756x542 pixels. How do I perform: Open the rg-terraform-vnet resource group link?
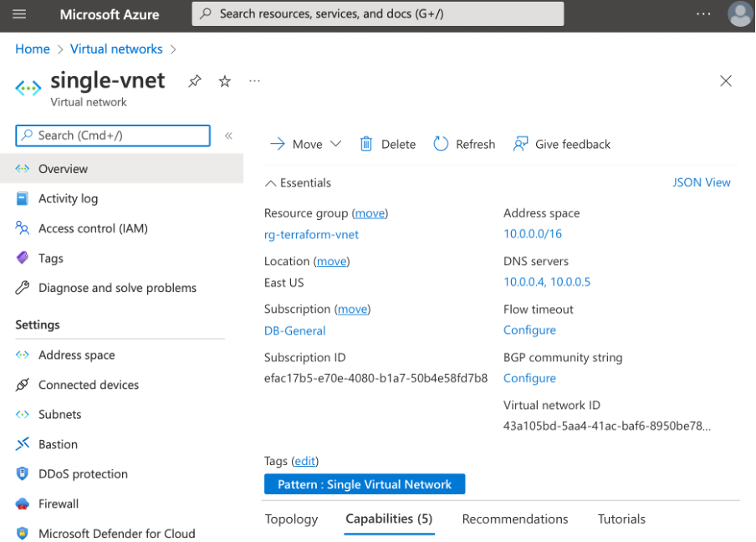click(311, 234)
